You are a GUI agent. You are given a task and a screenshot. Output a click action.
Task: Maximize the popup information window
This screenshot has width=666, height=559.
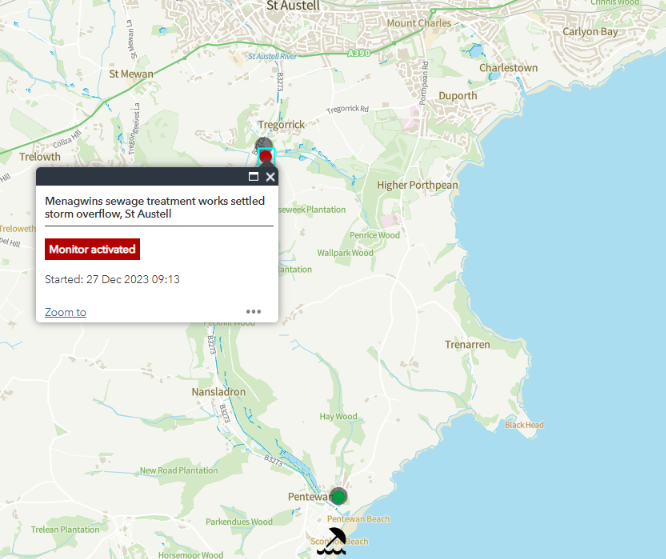point(254,177)
